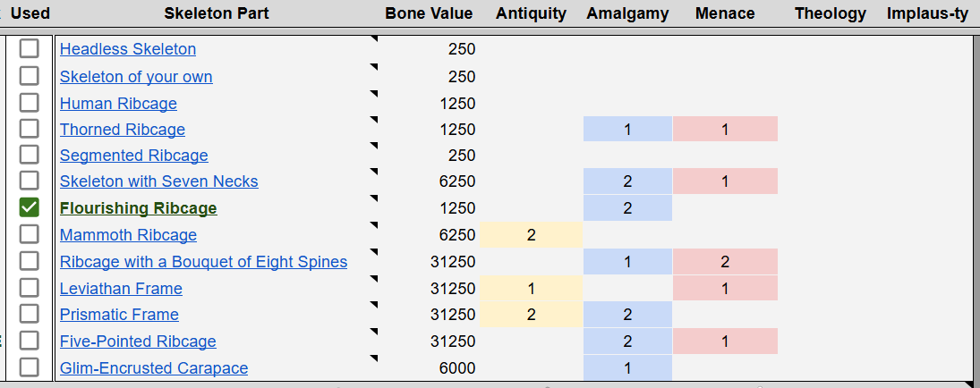
Task: Click the Human Ribcage link
Action: (x=118, y=103)
